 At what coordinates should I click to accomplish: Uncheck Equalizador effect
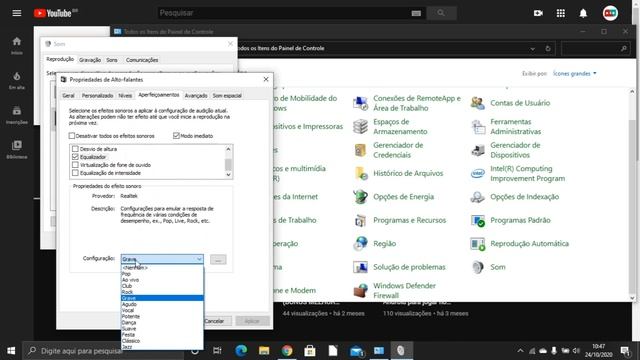tap(75, 157)
